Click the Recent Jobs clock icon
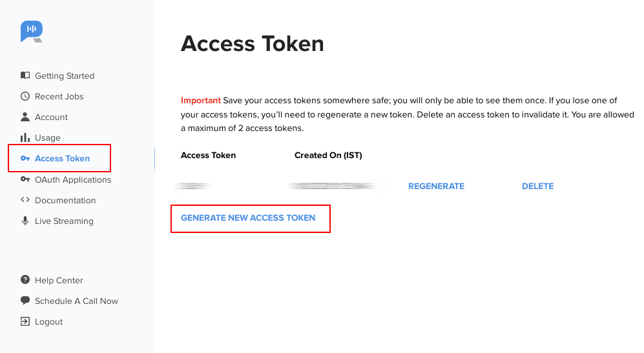644x353 pixels. point(25,96)
